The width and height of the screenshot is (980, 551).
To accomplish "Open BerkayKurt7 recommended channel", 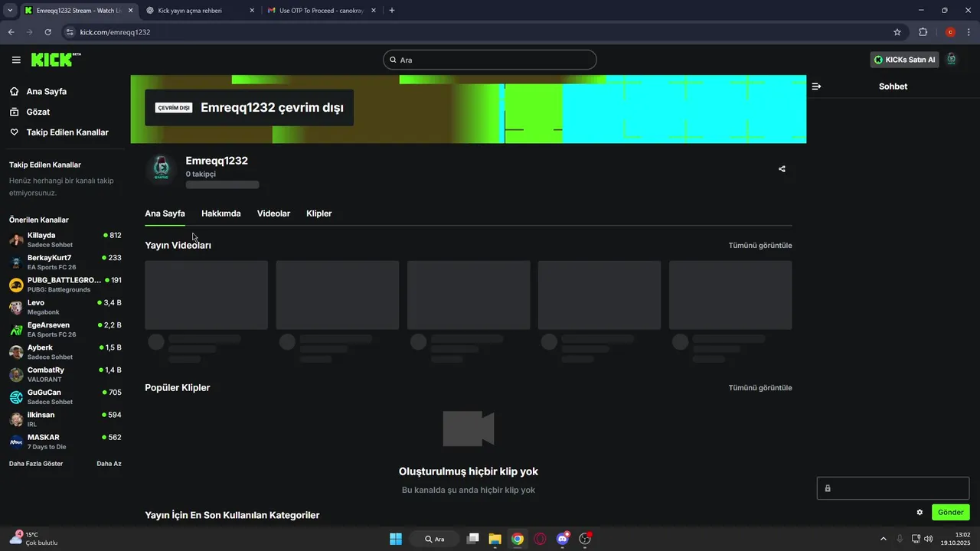I will (x=65, y=262).
